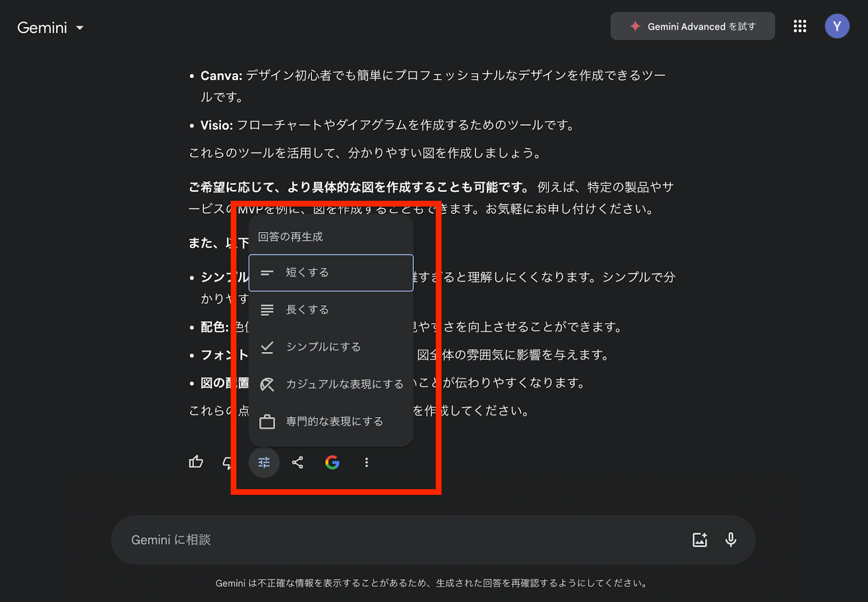868x602 pixels.
Task: Click the ご希望に応じて bold sentence
Action: (x=359, y=188)
